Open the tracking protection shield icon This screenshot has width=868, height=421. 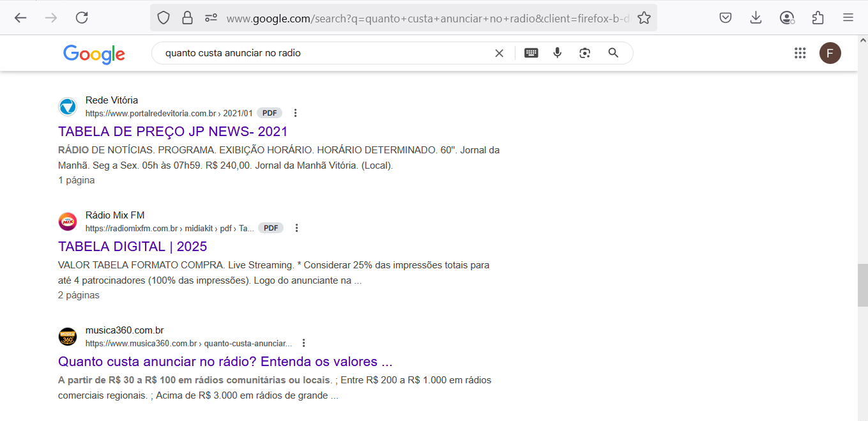pos(164,18)
